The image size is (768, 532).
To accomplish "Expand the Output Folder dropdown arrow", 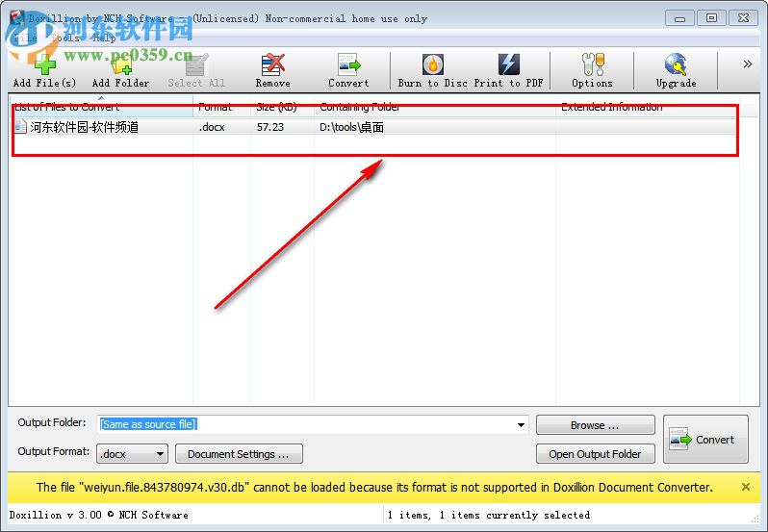I will click(x=522, y=425).
